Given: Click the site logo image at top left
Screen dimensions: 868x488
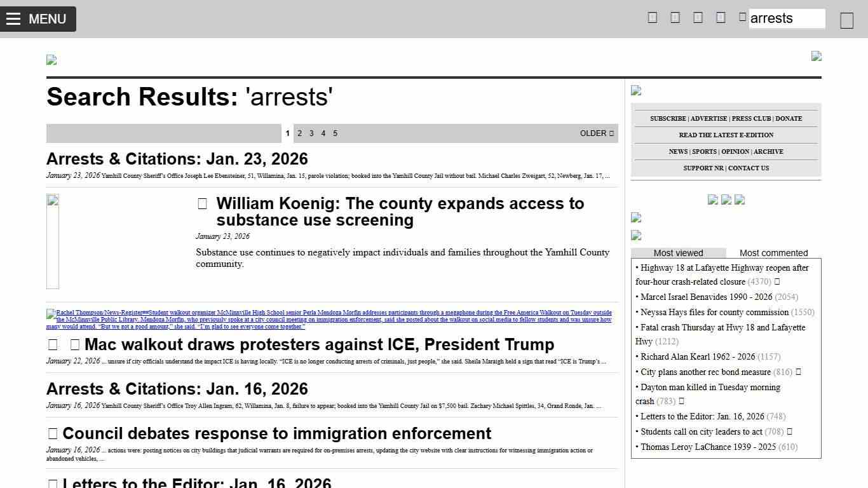Looking at the screenshot, I should click(x=51, y=60).
